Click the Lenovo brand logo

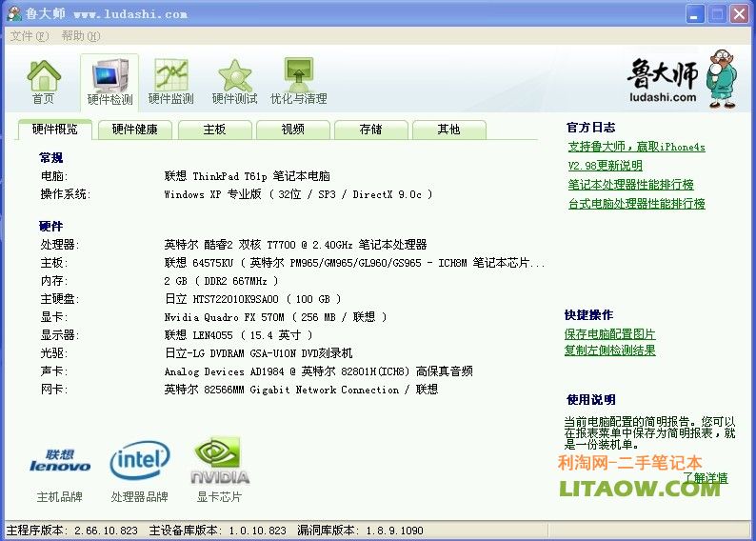point(60,462)
